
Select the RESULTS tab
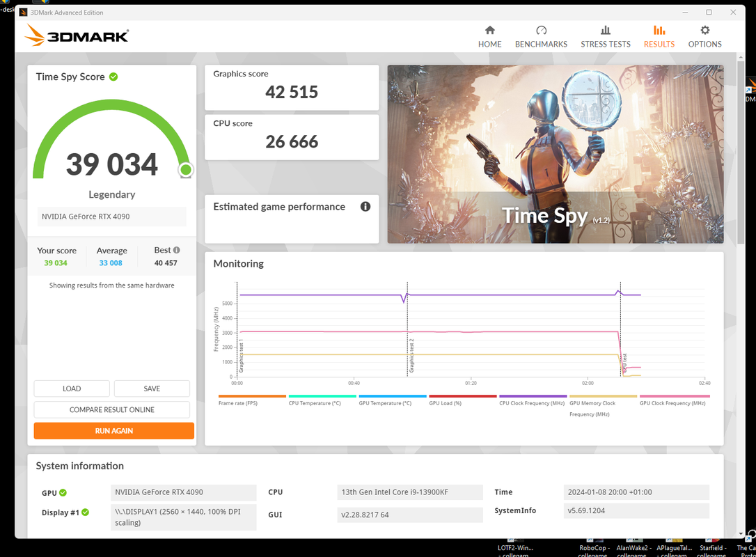pyautogui.click(x=659, y=37)
